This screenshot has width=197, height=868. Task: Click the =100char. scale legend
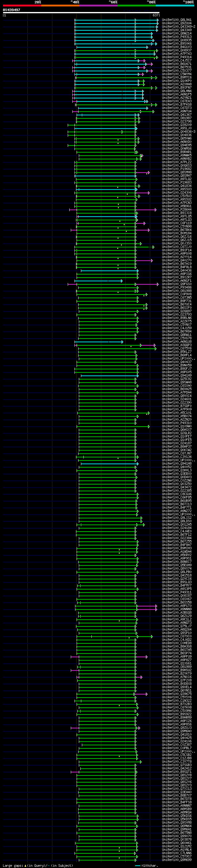coord(147,865)
